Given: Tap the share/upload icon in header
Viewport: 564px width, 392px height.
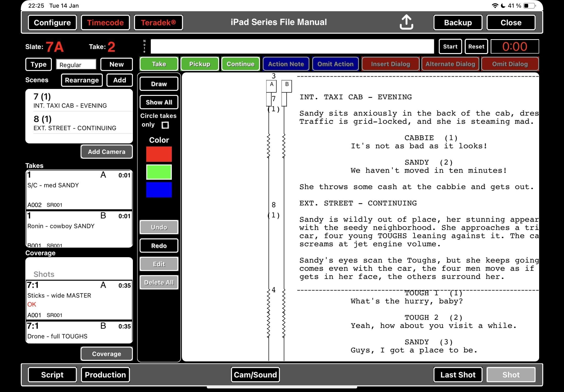Looking at the screenshot, I should pyautogui.click(x=406, y=22).
